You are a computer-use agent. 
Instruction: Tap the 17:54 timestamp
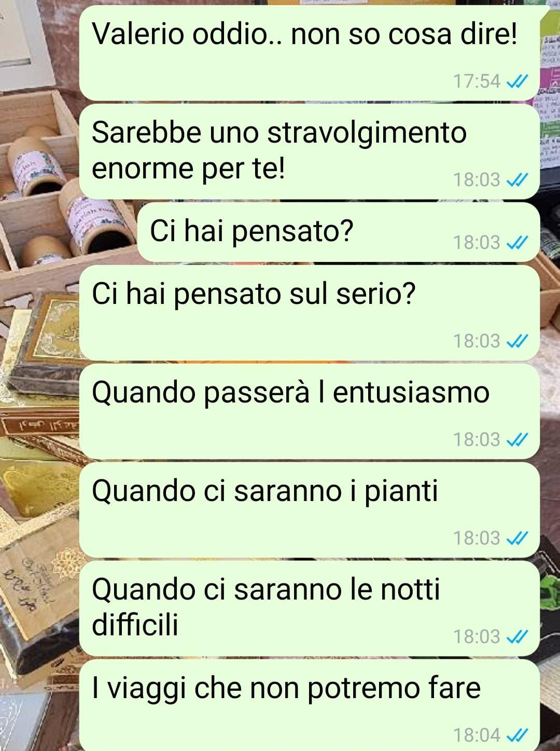click(477, 81)
